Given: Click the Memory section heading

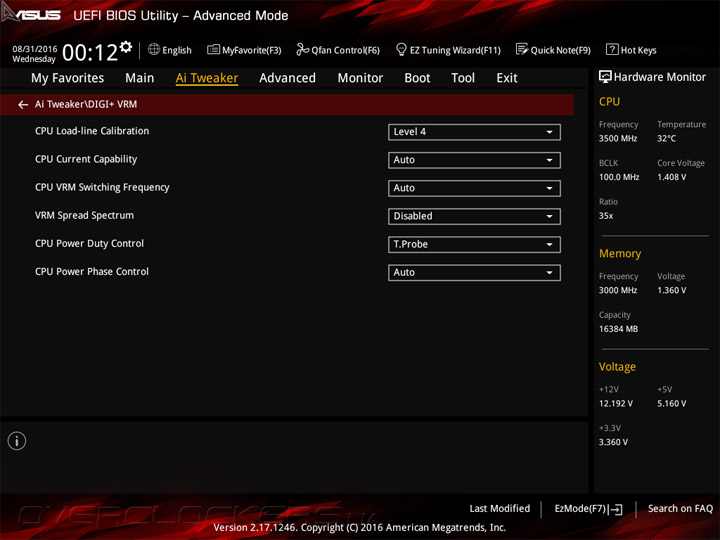Looking at the screenshot, I should (x=620, y=254).
